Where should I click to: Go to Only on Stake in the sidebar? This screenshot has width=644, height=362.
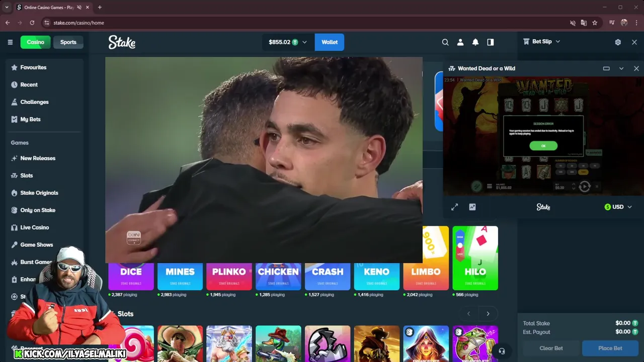[38, 210]
